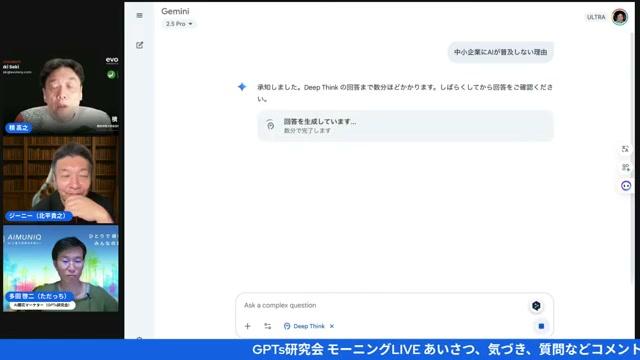Click the evo logo on top webcam

pos(112,60)
